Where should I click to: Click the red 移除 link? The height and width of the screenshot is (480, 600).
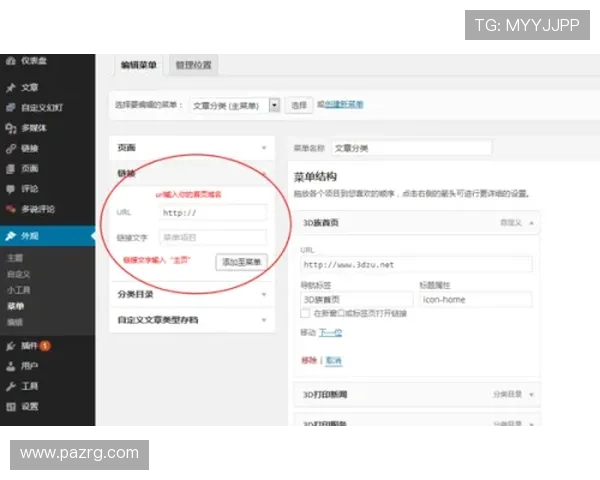309,360
